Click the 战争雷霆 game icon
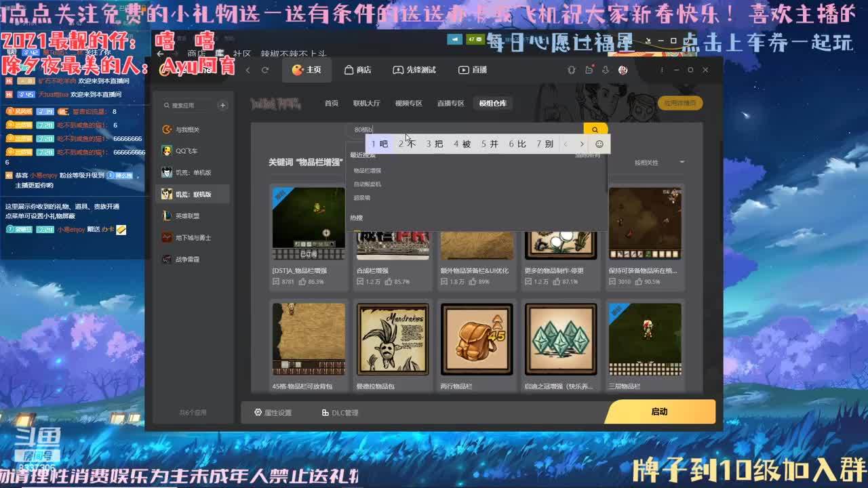The width and height of the screenshot is (868, 488). [167, 260]
